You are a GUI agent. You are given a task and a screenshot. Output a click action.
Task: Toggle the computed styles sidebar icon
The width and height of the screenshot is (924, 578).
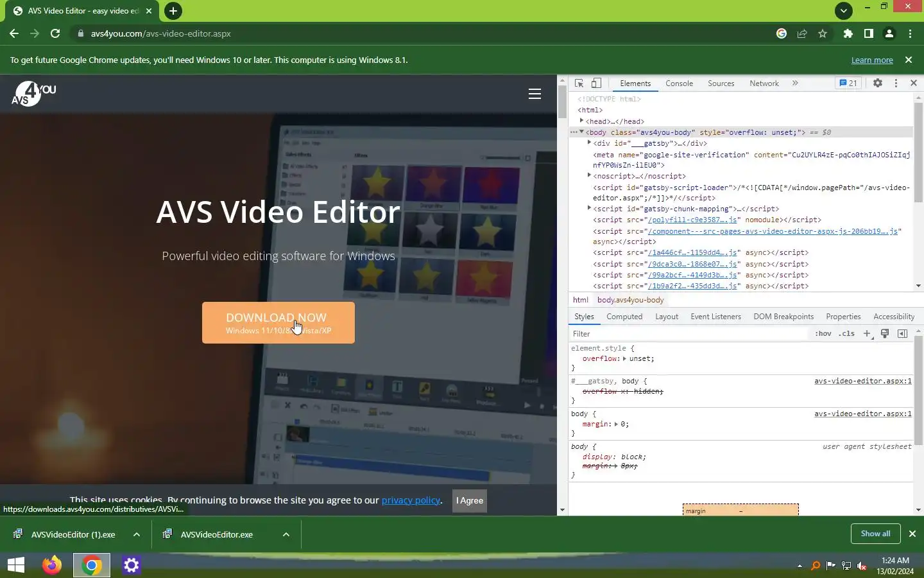click(902, 334)
